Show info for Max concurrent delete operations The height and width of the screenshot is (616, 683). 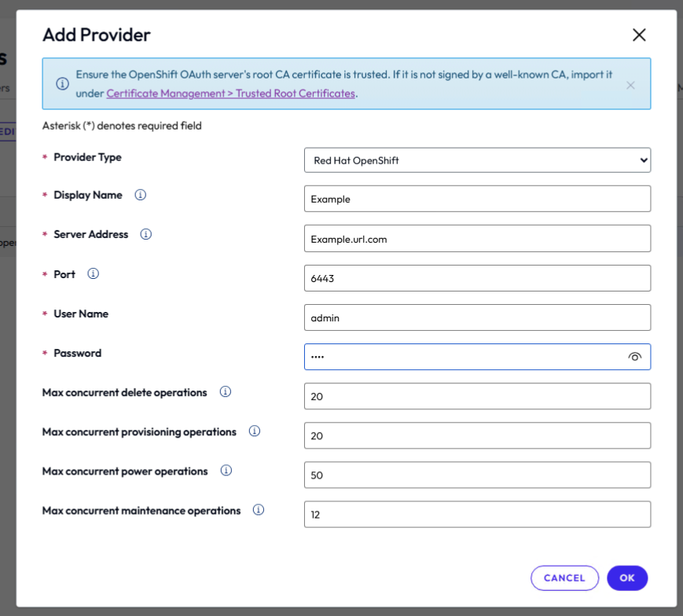tap(226, 391)
